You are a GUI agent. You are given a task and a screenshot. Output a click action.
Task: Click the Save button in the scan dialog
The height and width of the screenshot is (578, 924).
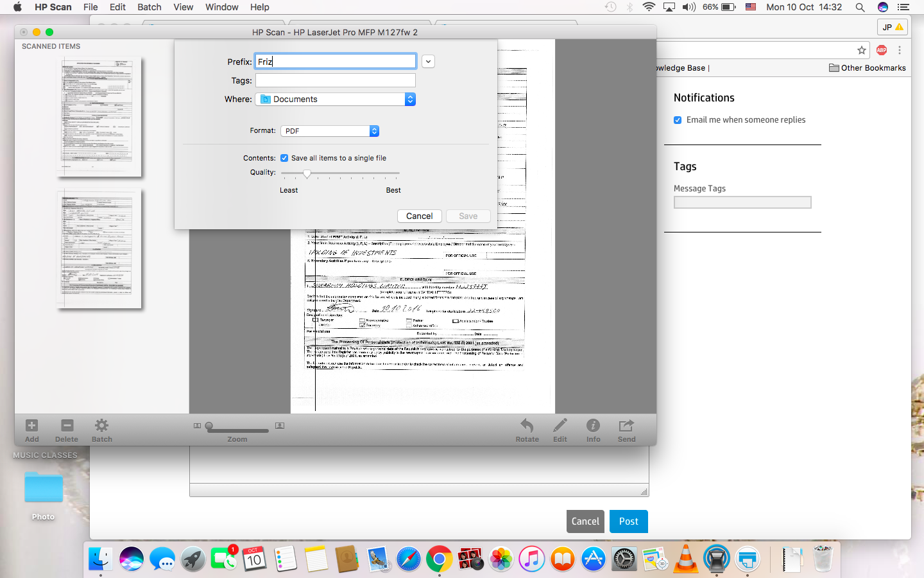468,216
